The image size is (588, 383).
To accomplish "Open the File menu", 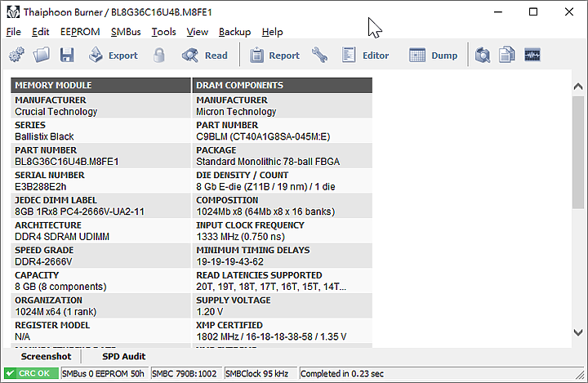I will [x=14, y=32].
